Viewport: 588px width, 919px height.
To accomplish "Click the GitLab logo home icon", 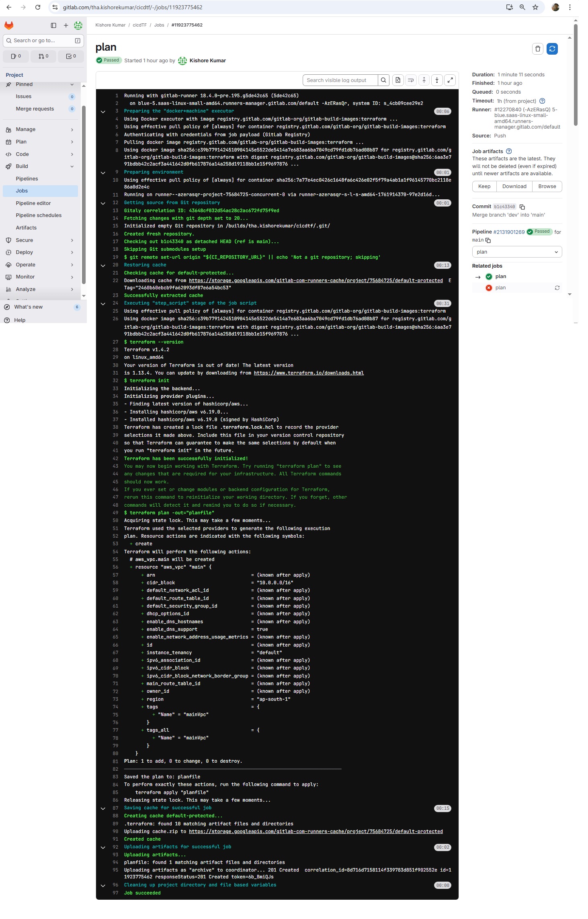I will coord(9,25).
